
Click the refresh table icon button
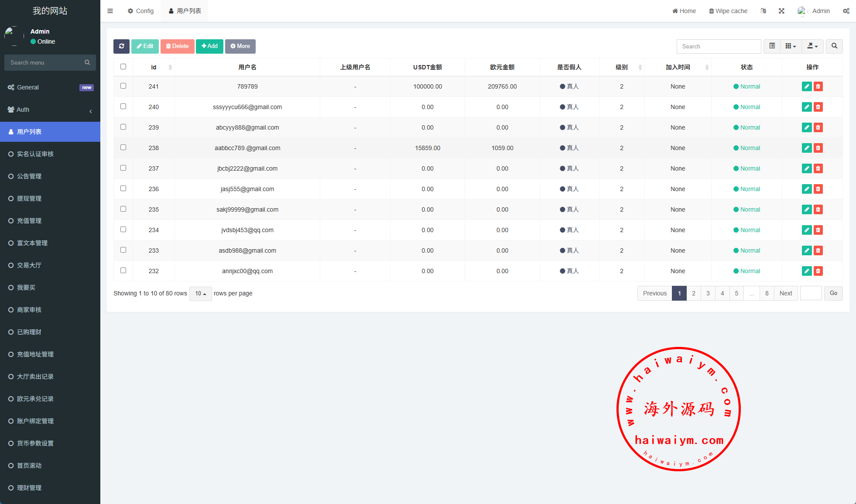pyautogui.click(x=121, y=46)
